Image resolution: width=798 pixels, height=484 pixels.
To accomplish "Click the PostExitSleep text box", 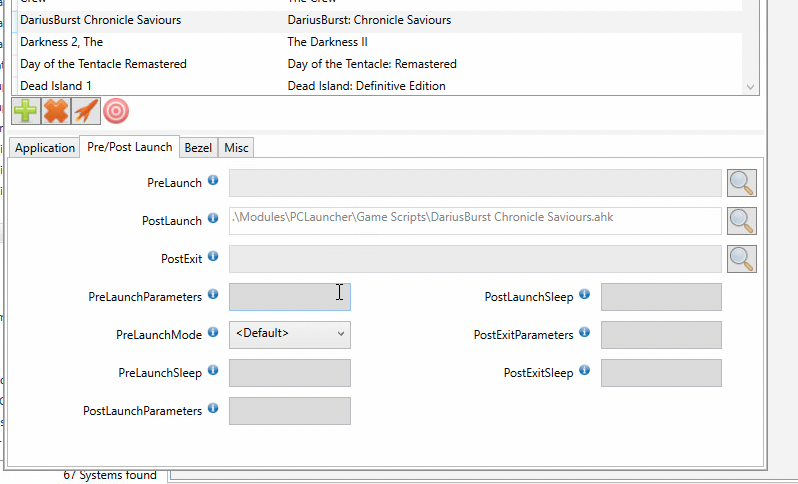I will 660,373.
